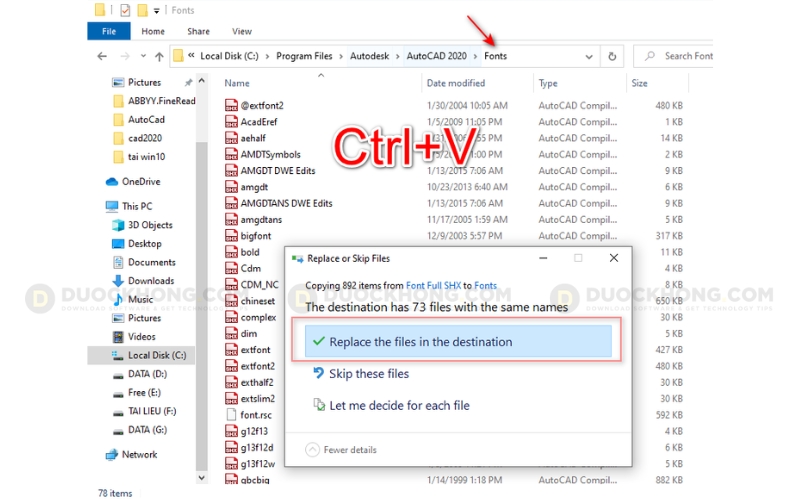Click sidebar scrollbar down arrow
The height and width of the screenshot is (500, 800).
202,478
